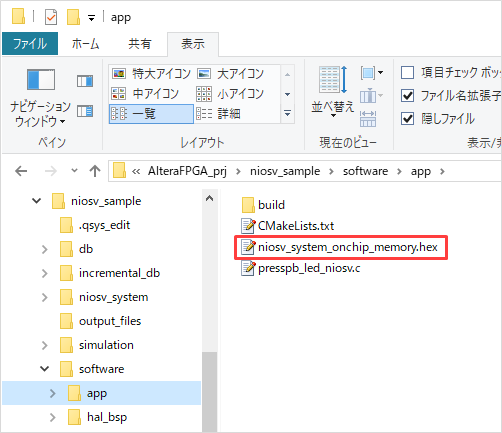The image size is (502, 433).
Task: Click the details pane icon
Action: click(85, 111)
